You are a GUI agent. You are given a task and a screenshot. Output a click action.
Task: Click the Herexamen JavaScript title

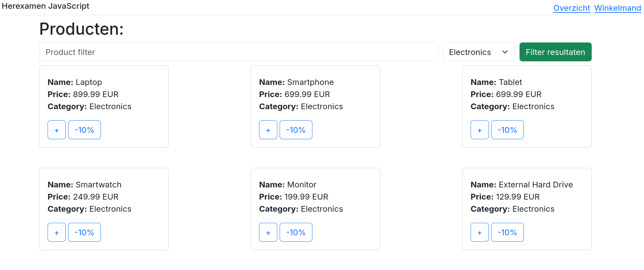(x=46, y=6)
